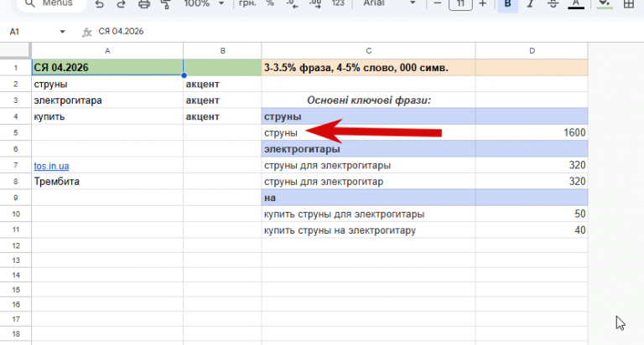Select cell containing Трембита
The width and height of the screenshot is (644, 345).
pyautogui.click(x=107, y=182)
